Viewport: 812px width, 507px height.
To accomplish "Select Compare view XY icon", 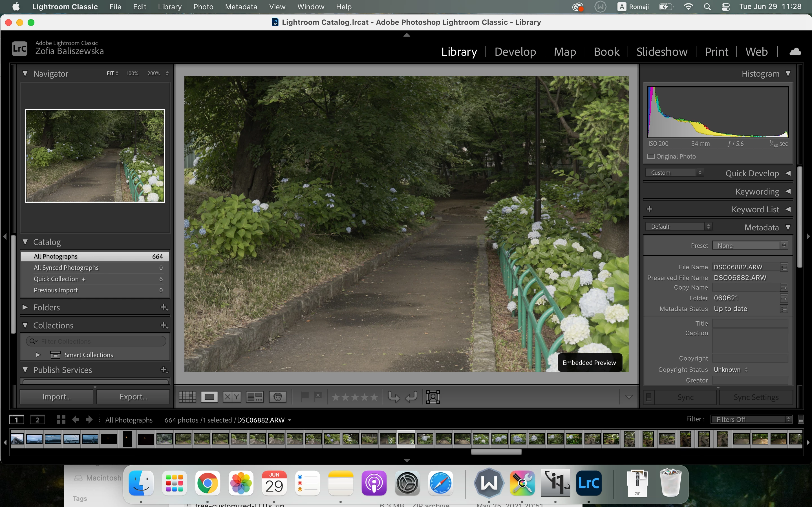I will coord(231,397).
